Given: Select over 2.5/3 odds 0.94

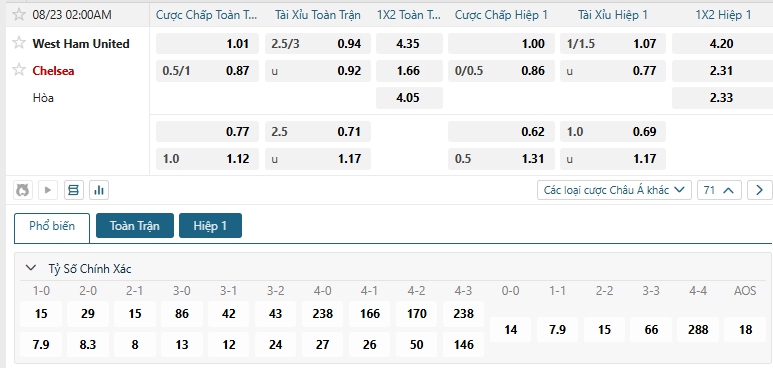Looking at the screenshot, I should pos(317,43).
